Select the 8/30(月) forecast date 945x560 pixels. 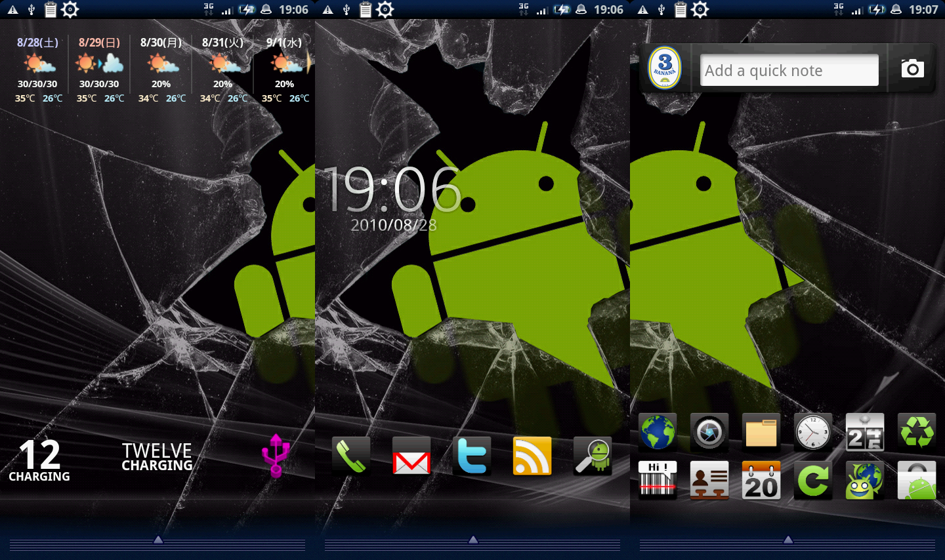161,43
